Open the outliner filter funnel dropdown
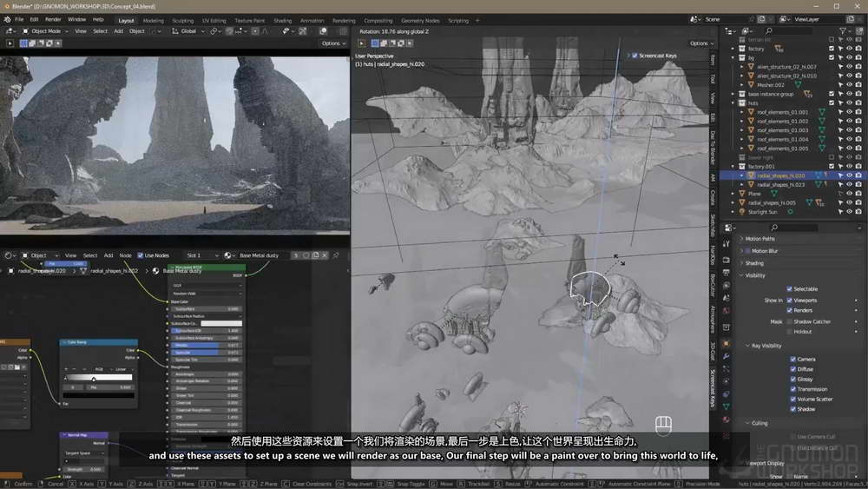This screenshot has width=868, height=489. point(845,31)
